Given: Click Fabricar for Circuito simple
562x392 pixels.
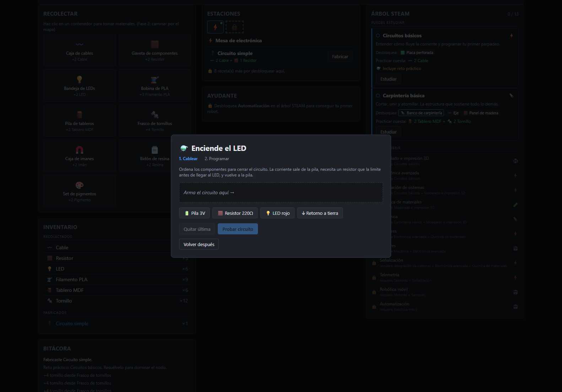Looking at the screenshot, I should (x=340, y=56).
